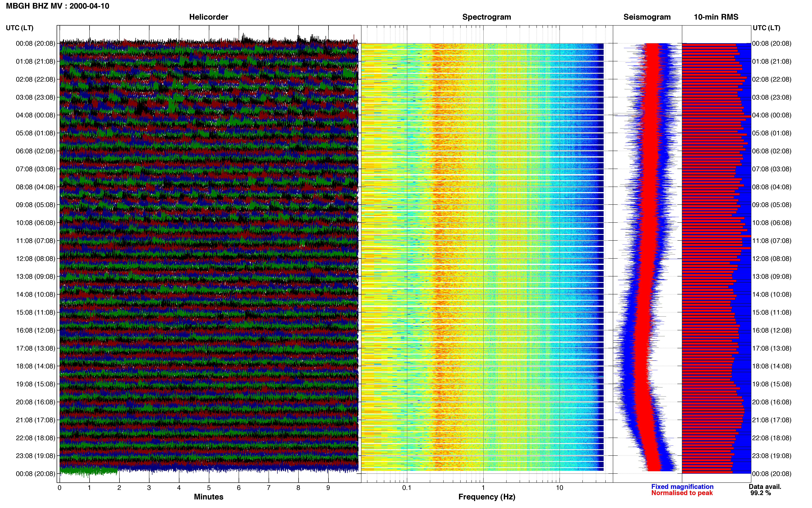This screenshot has height=508, width=812.
Task: Click the 'Data avail.' label
Action: pos(765,486)
